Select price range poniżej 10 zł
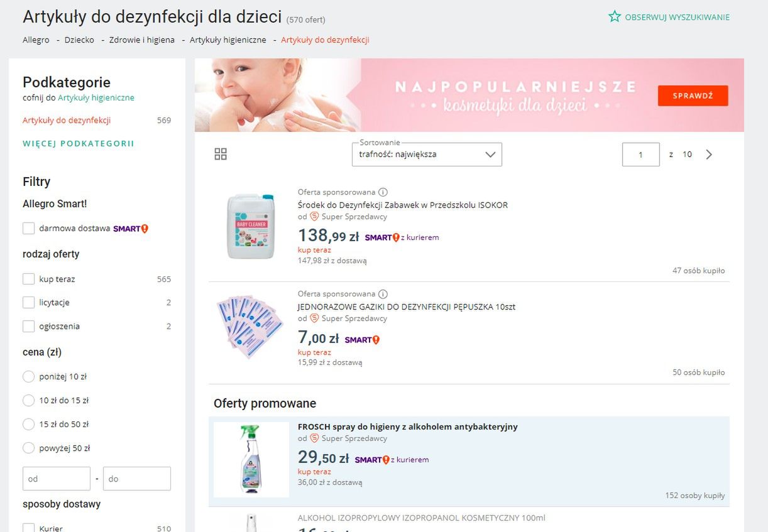 coord(29,377)
